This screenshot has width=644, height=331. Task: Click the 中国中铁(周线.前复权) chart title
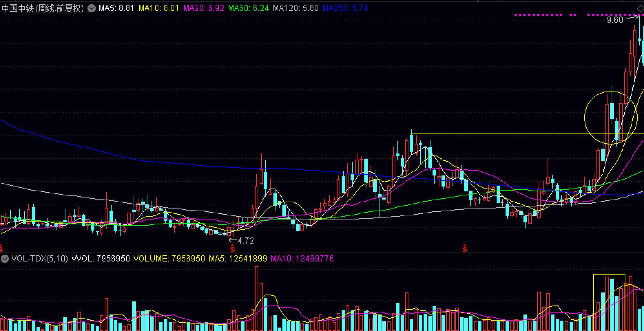coord(43,8)
